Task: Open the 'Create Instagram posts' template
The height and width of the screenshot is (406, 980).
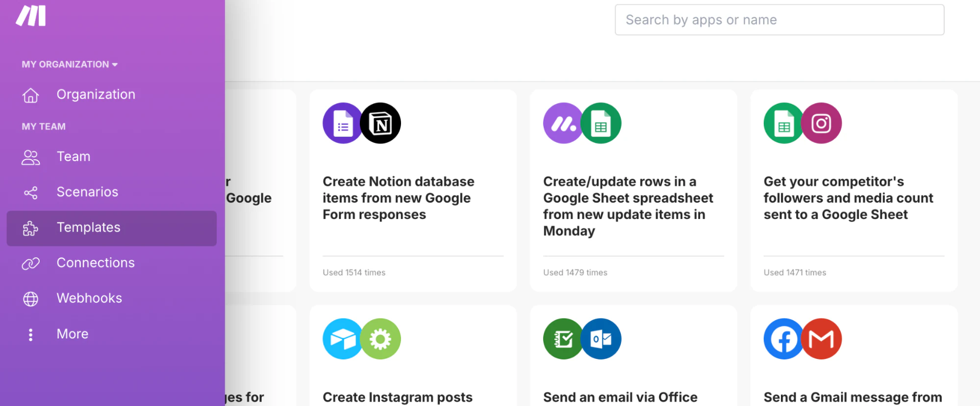Action: [x=413, y=356]
